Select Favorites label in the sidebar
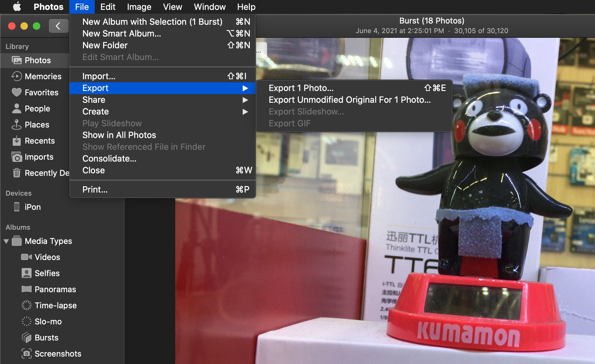Screen dimensions: 595x364 click(x=41, y=92)
